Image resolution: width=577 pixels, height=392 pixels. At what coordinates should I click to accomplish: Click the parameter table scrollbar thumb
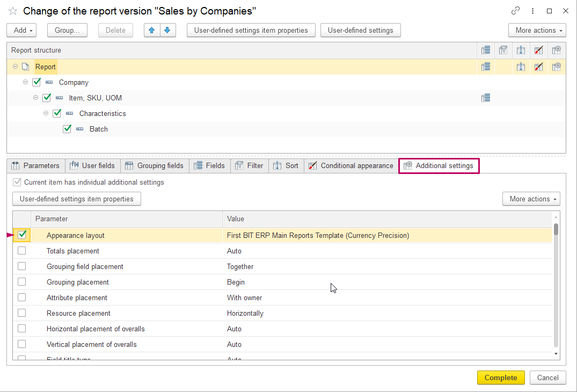(556, 229)
